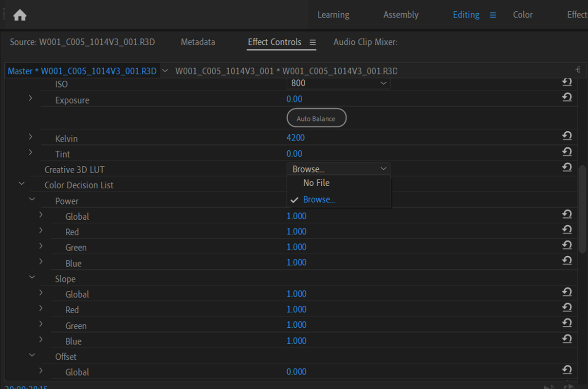Viewport: 588px width, 389px height.
Task: Reset the Power Green value
Action: [x=567, y=246]
